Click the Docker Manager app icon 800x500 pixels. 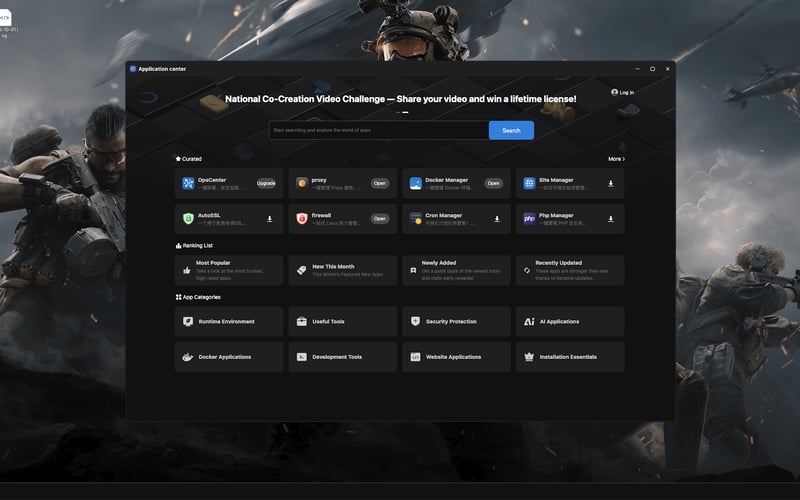pyautogui.click(x=416, y=183)
